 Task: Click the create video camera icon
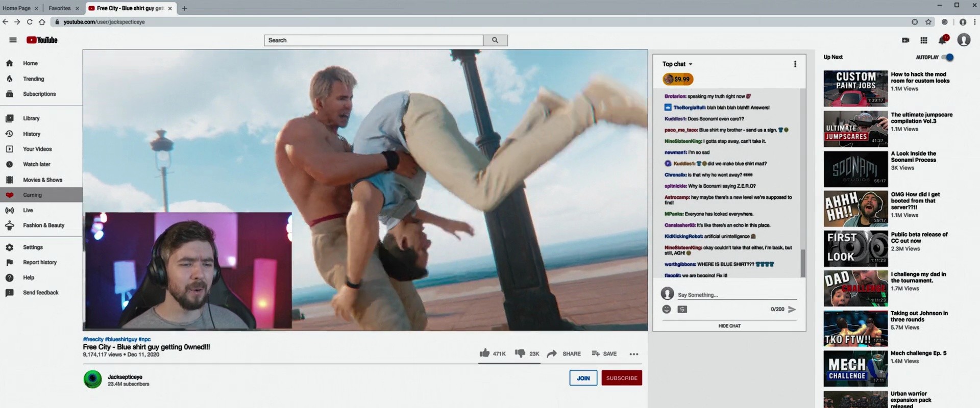pos(905,40)
